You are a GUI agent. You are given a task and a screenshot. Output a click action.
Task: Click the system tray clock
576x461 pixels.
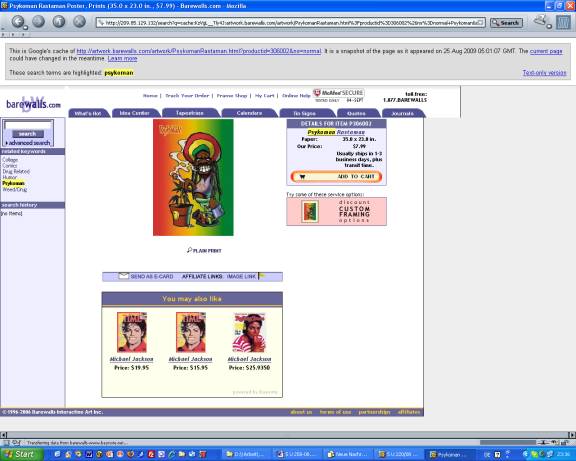coord(563,454)
